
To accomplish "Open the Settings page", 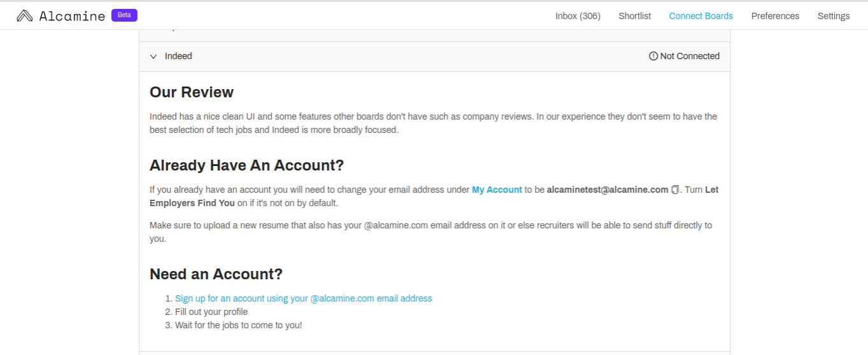I will coord(834,16).
